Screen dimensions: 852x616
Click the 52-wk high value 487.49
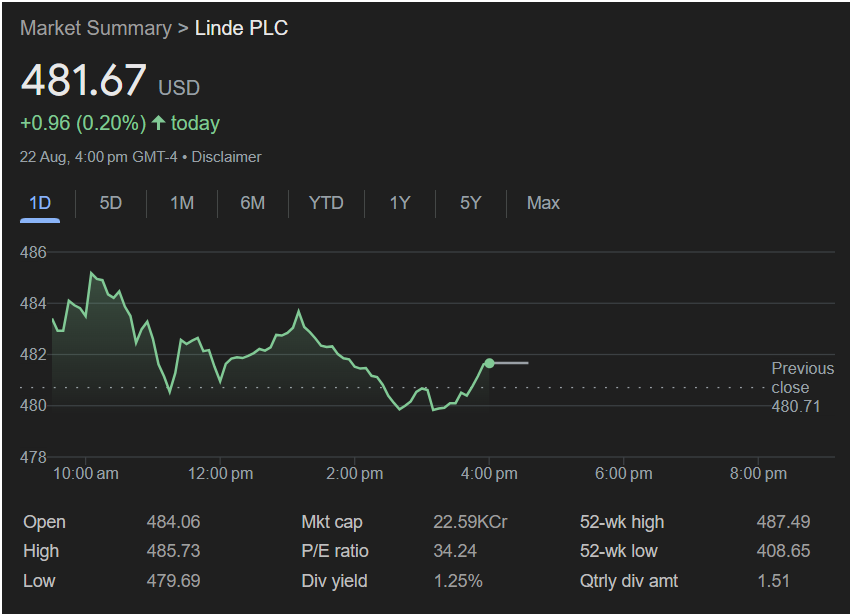coord(783,522)
